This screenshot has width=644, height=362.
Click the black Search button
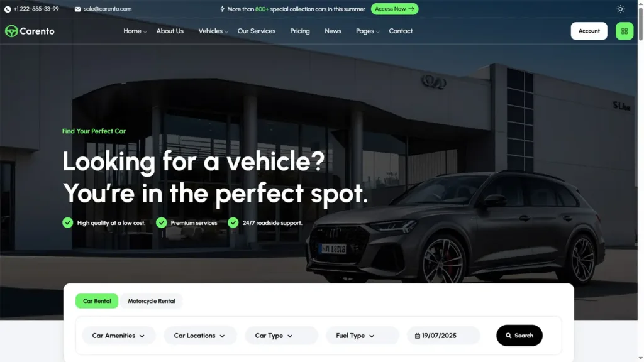pyautogui.click(x=519, y=336)
